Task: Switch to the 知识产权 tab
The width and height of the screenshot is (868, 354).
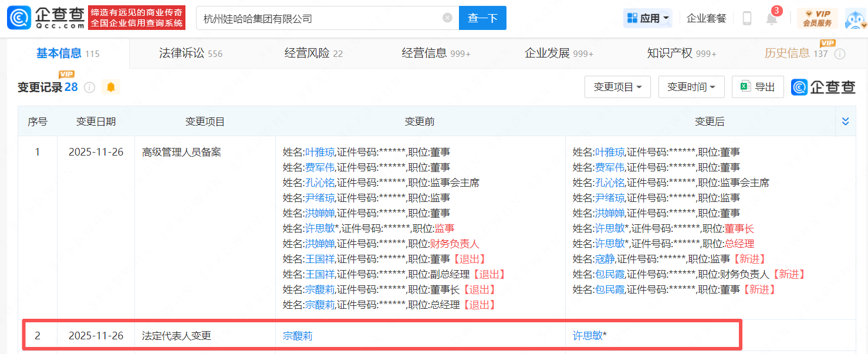Action: click(681, 53)
